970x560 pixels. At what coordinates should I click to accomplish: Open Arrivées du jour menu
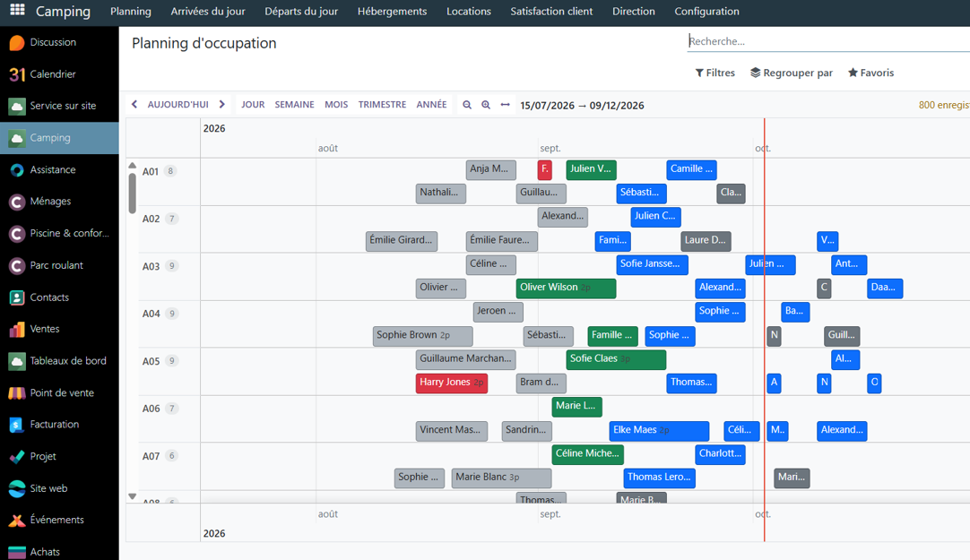pos(208,11)
